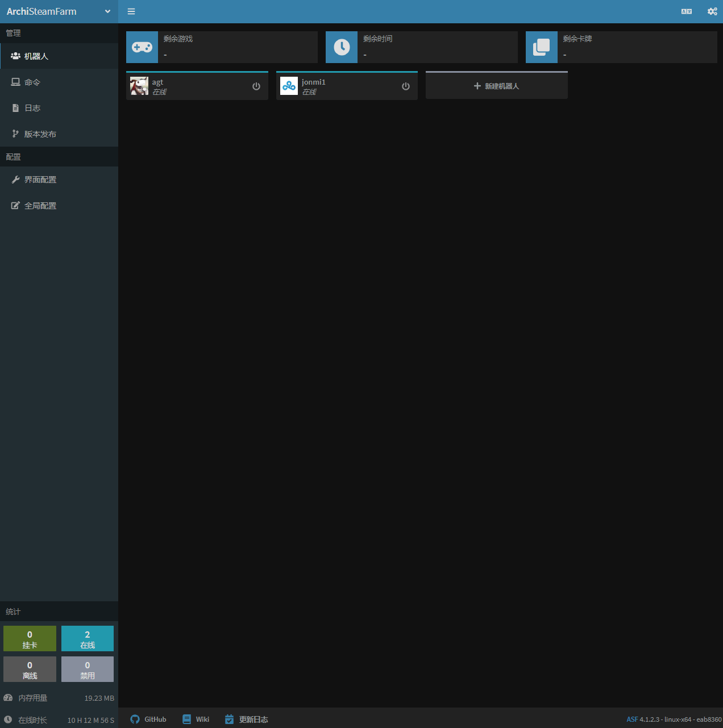Image resolution: width=723 pixels, height=728 pixels.
Task: Toggle power for bot agt
Action: click(256, 86)
